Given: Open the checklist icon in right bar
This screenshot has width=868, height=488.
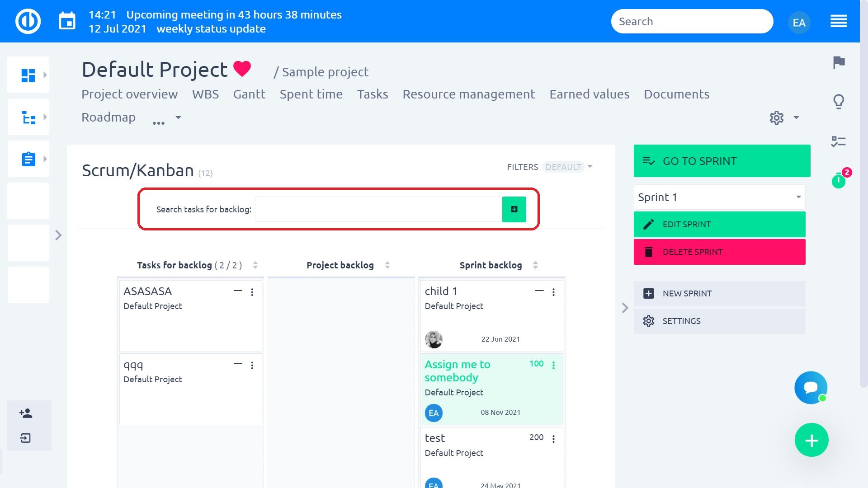Looking at the screenshot, I should tap(839, 141).
